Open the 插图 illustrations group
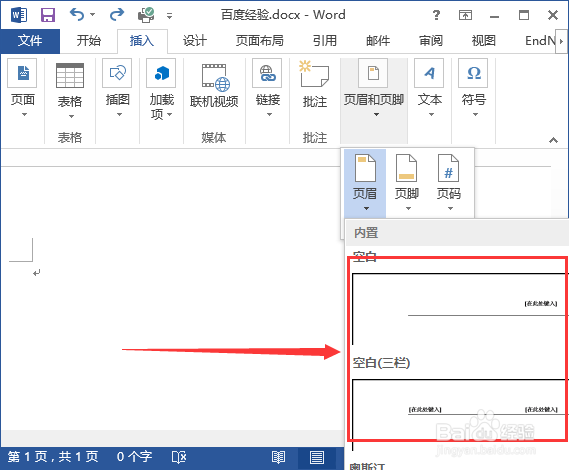The image size is (569, 470). [117, 88]
